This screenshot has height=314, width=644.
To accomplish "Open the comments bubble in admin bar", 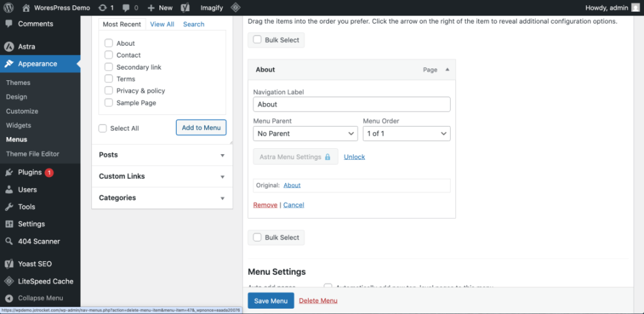I will pyautogui.click(x=125, y=7).
